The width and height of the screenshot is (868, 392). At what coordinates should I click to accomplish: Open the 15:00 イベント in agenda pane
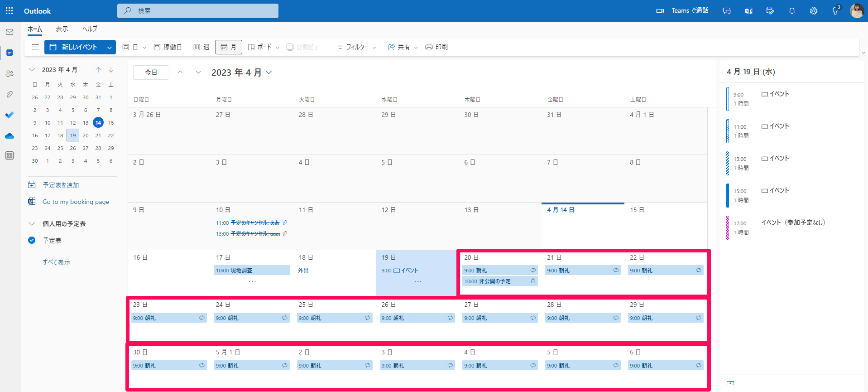[x=792, y=195]
